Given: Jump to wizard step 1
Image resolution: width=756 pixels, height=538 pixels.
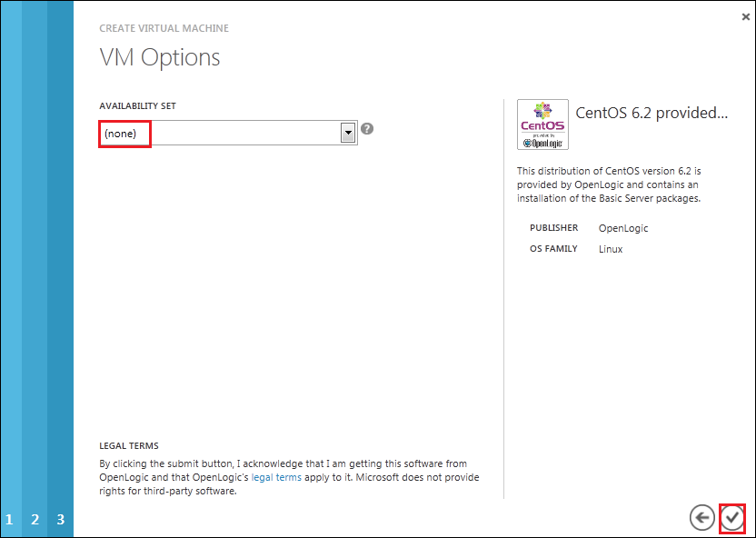Looking at the screenshot, I should point(9,520).
